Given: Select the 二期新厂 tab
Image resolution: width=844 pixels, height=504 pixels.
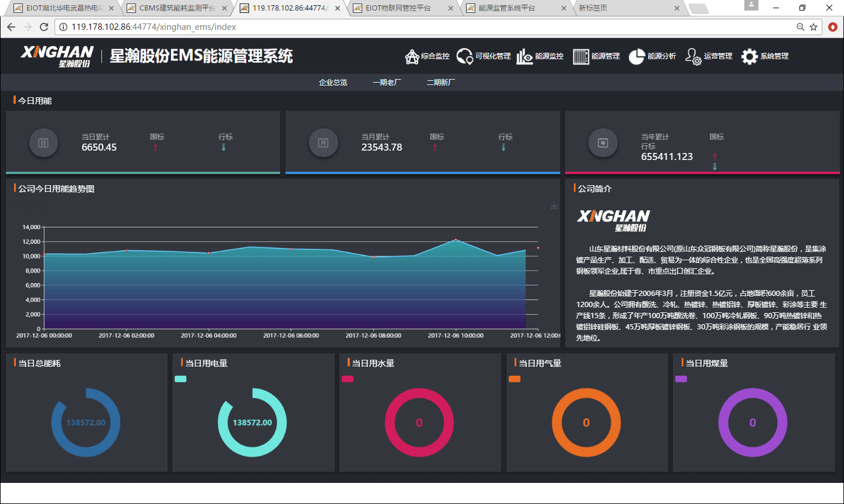Looking at the screenshot, I should point(441,83).
